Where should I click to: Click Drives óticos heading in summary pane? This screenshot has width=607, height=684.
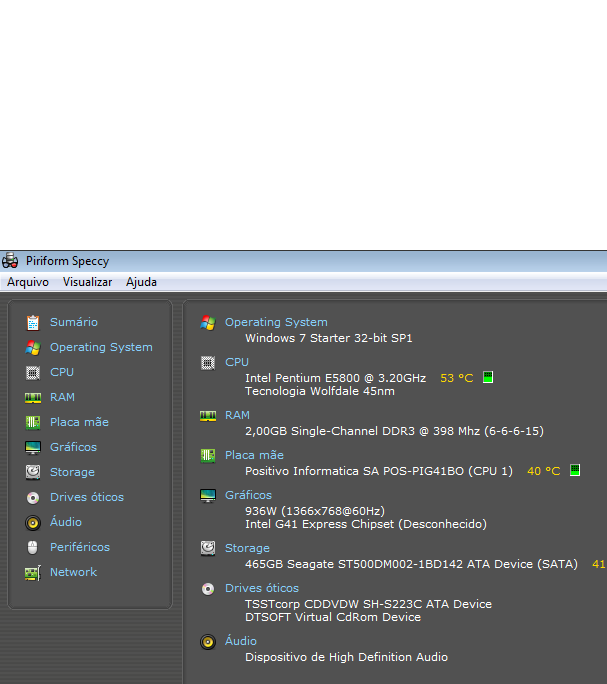pos(262,588)
